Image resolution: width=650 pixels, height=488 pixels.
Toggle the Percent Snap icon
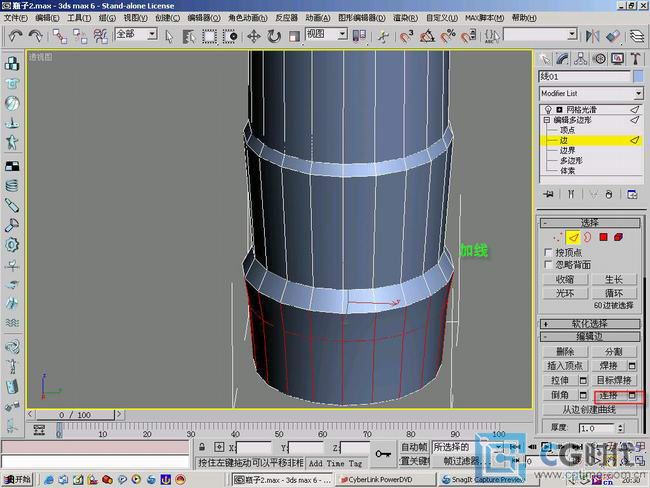point(448,36)
